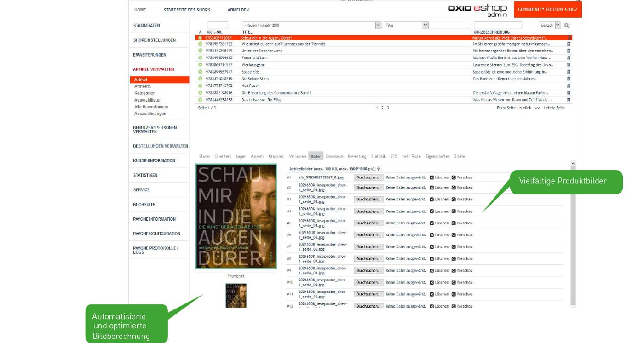The height and width of the screenshot is (343, 644).
Task: Toggle active status icon of Space Kids
Action: point(200,72)
